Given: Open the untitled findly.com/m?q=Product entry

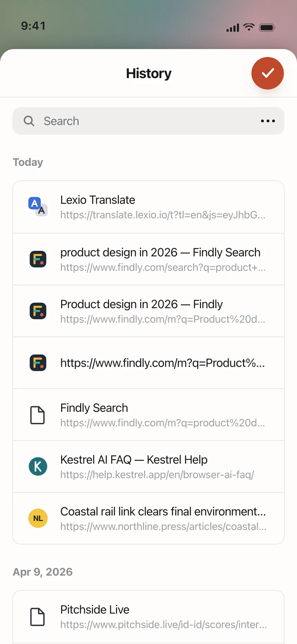Looking at the screenshot, I should pyautogui.click(x=148, y=363).
